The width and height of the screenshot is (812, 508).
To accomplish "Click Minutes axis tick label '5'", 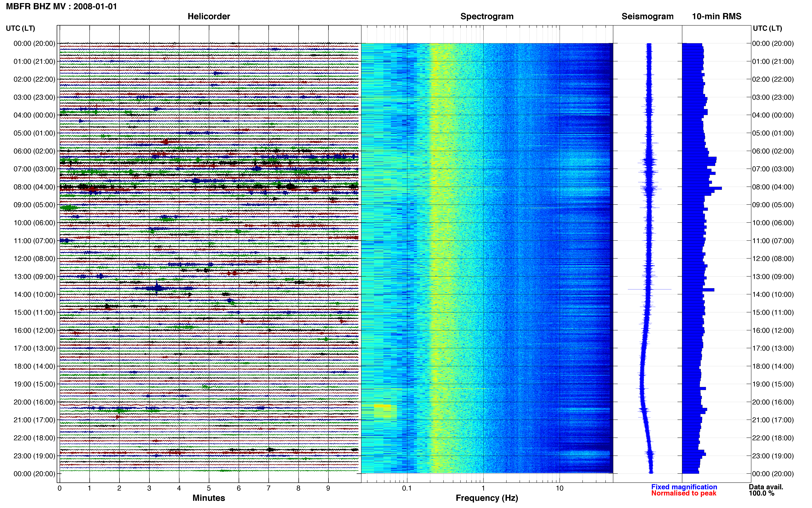I will coord(209,488).
